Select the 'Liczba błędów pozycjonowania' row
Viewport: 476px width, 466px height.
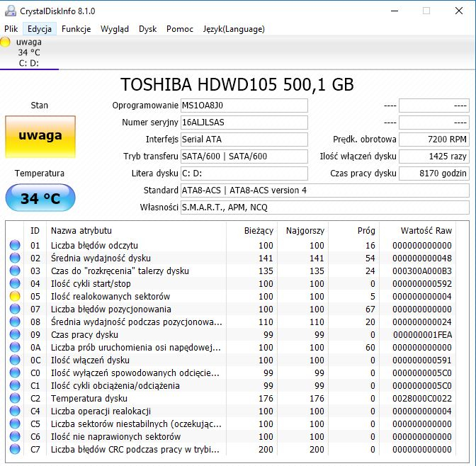coord(231,309)
